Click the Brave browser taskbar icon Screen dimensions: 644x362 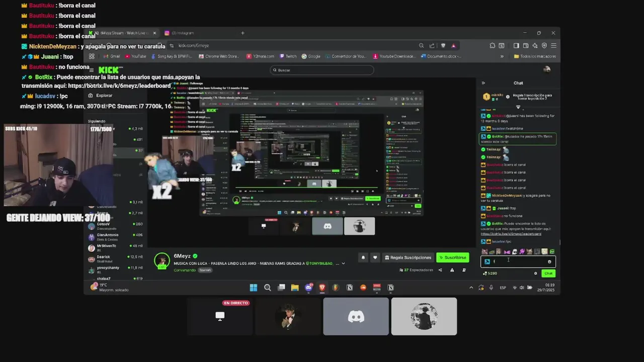(x=322, y=288)
